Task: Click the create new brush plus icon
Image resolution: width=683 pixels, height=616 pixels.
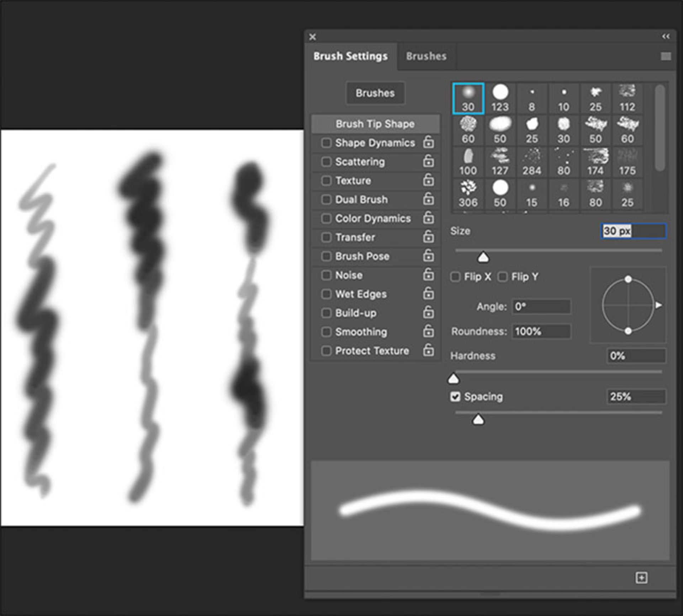Action: tap(641, 578)
